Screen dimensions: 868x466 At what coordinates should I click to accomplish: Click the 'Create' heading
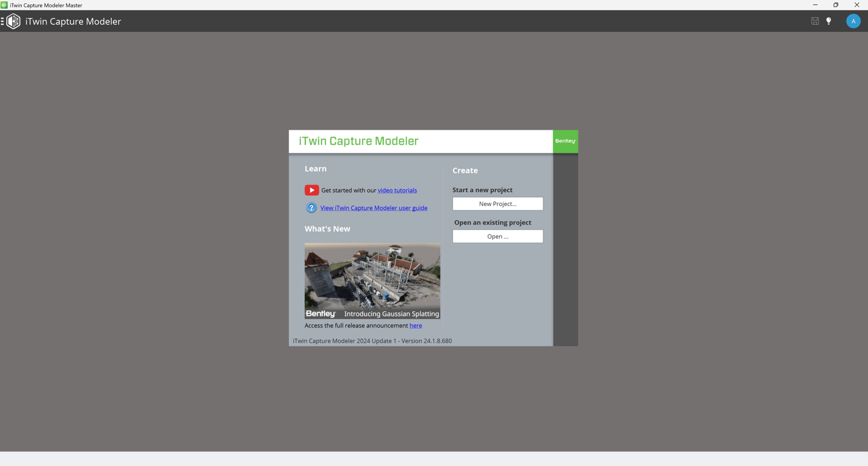465,170
